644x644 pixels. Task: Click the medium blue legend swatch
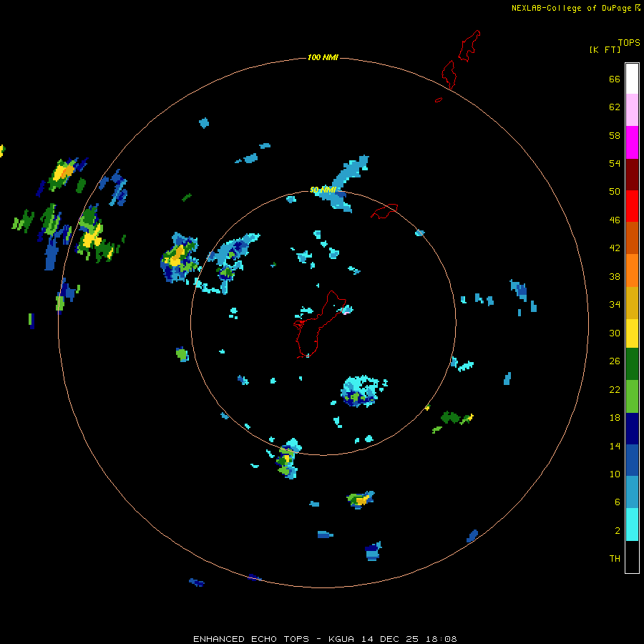[x=632, y=460]
